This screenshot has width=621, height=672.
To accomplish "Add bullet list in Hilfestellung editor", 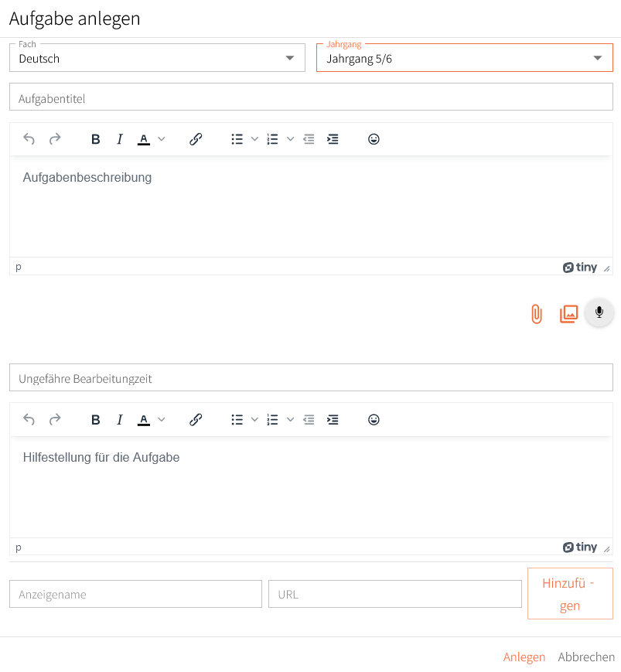I will pyautogui.click(x=237, y=420).
